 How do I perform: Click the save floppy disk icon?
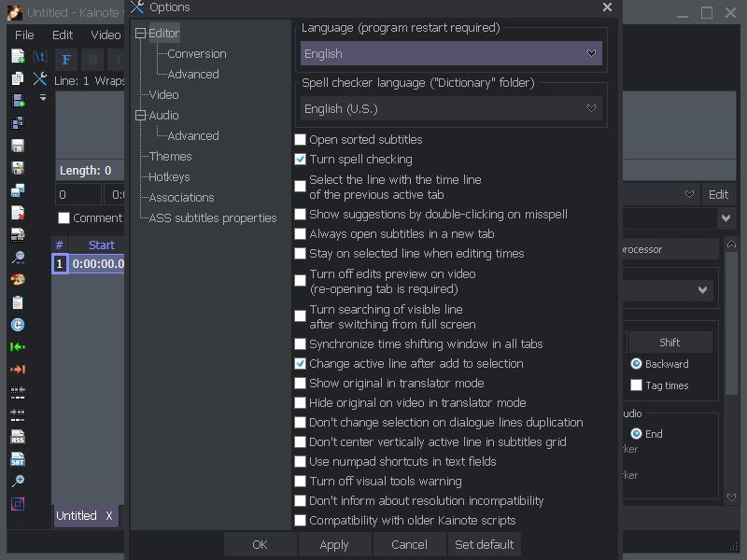tap(18, 146)
